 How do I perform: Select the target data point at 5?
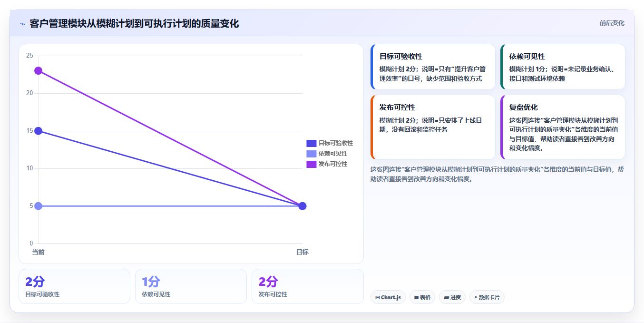[302, 206]
